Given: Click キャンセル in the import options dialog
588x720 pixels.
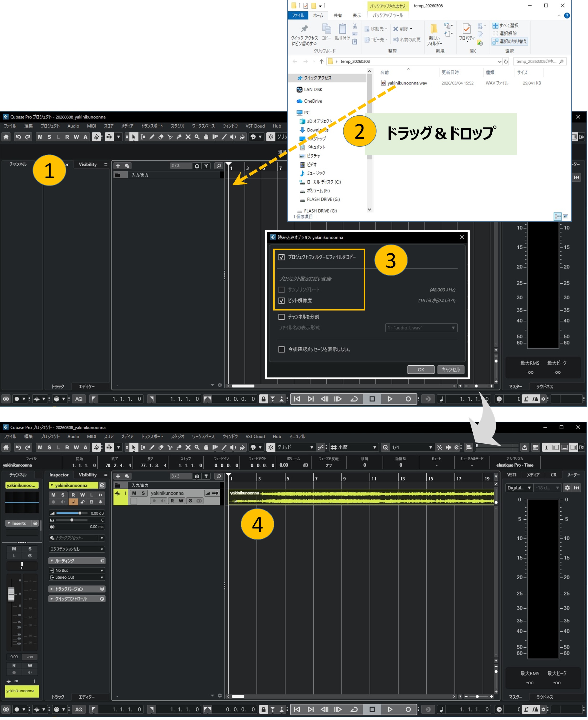Looking at the screenshot, I should [451, 370].
